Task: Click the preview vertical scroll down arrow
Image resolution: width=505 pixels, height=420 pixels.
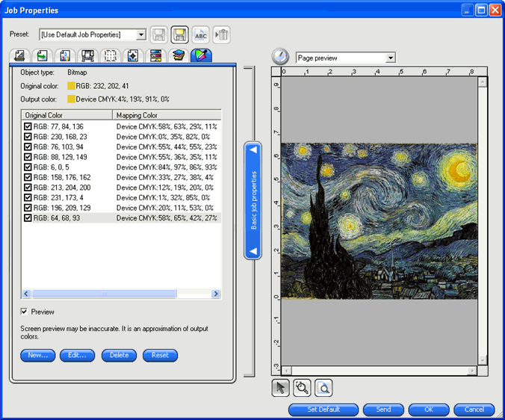Action: [482, 360]
